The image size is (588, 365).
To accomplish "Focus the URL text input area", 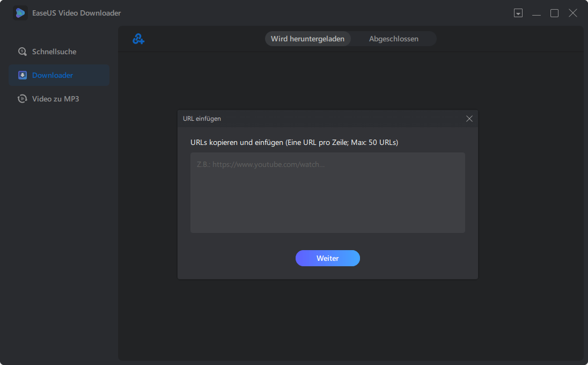I will (x=328, y=193).
